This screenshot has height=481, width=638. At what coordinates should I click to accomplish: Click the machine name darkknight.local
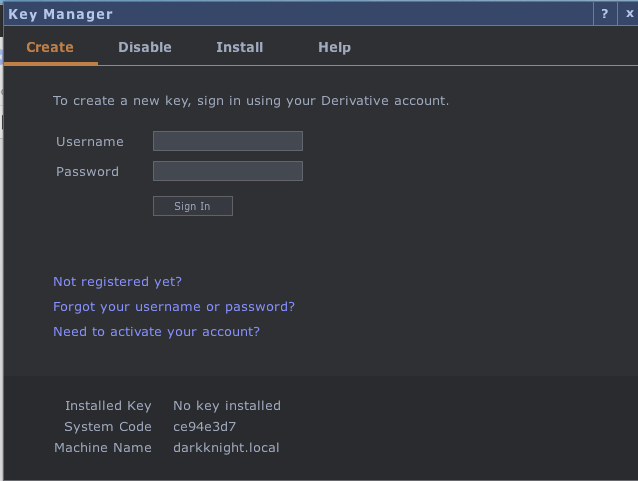pos(226,448)
